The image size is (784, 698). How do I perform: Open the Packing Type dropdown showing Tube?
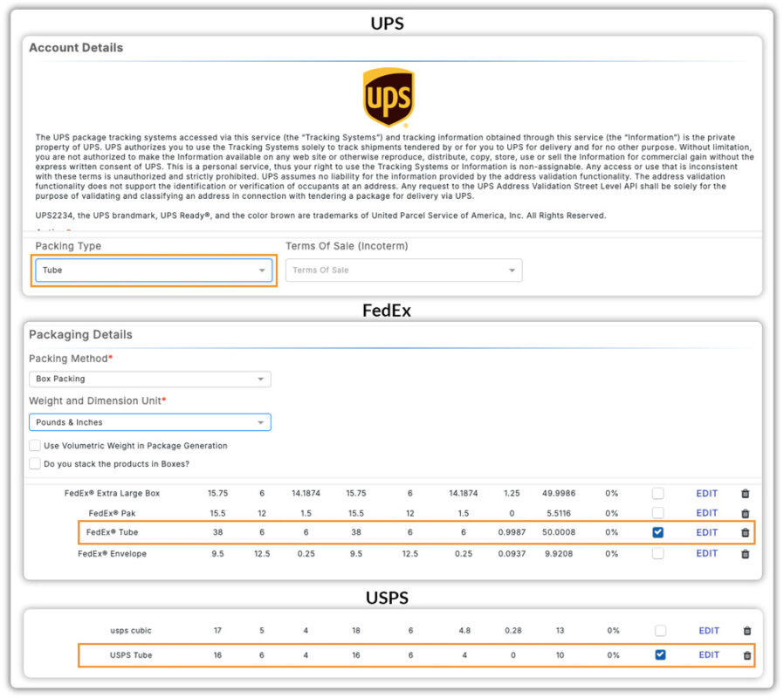tap(154, 270)
